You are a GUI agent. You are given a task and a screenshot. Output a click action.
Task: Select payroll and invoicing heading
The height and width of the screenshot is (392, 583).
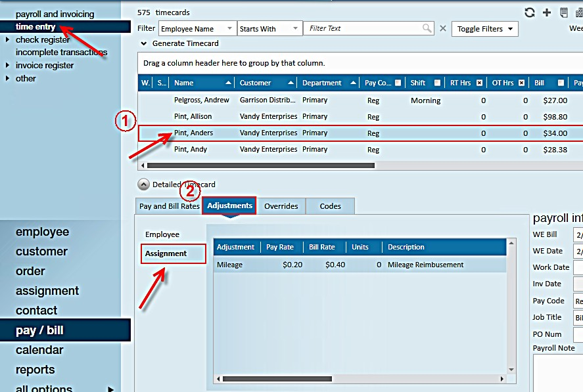point(55,14)
